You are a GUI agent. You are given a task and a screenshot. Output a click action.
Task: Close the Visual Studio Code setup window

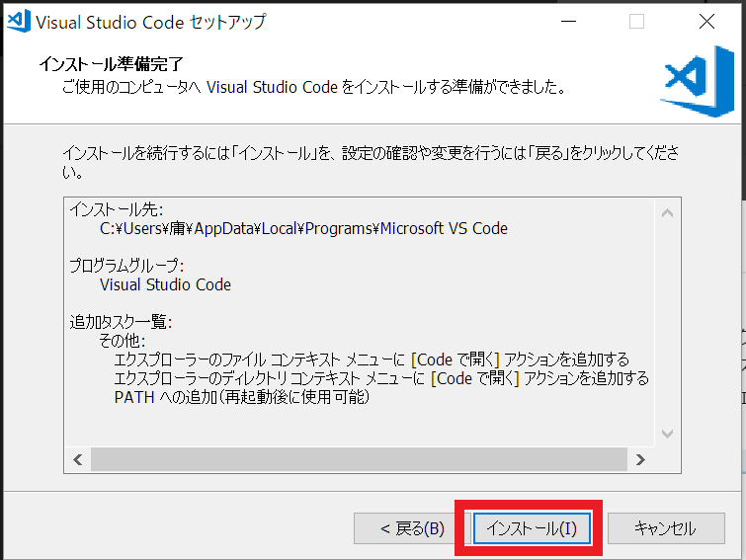click(x=706, y=22)
